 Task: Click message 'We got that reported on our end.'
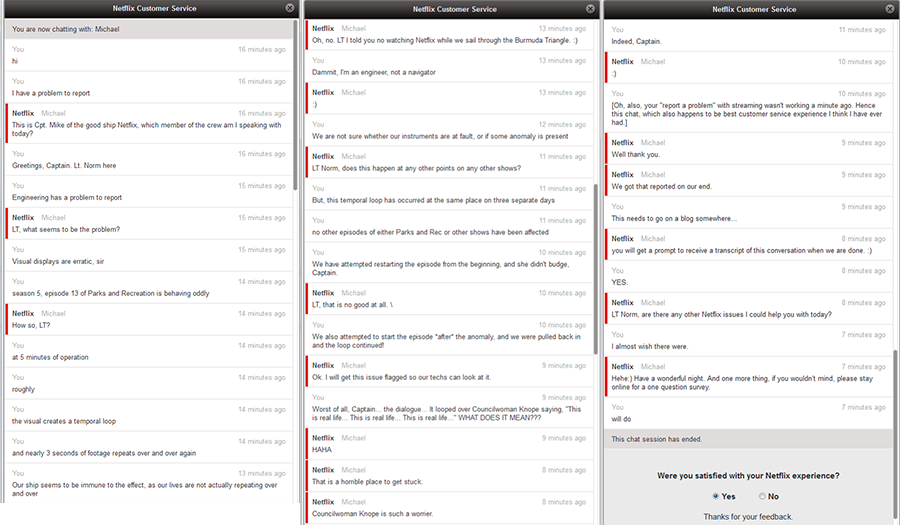(661, 186)
